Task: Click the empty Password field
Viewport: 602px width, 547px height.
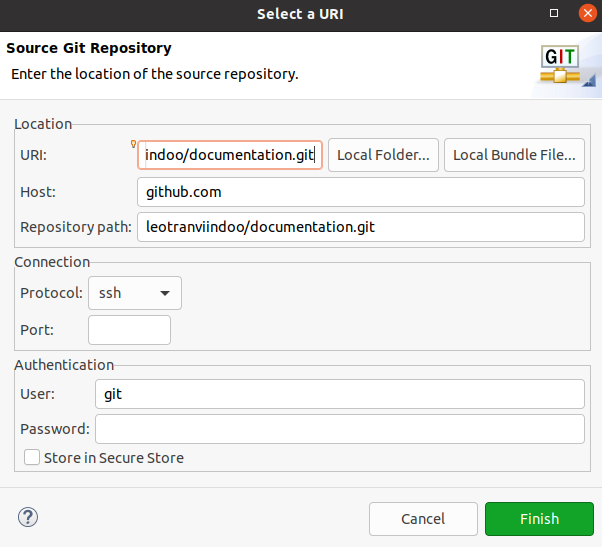Action: [339, 429]
